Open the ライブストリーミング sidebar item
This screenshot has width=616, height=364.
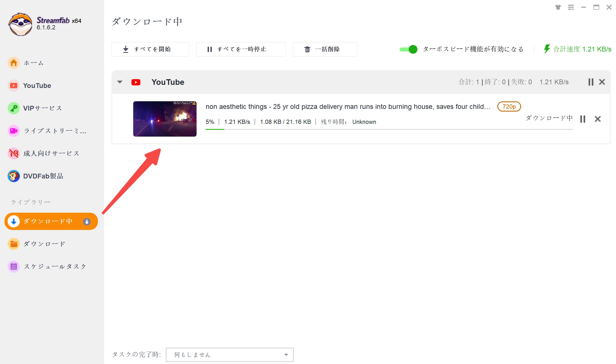coord(55,131)
